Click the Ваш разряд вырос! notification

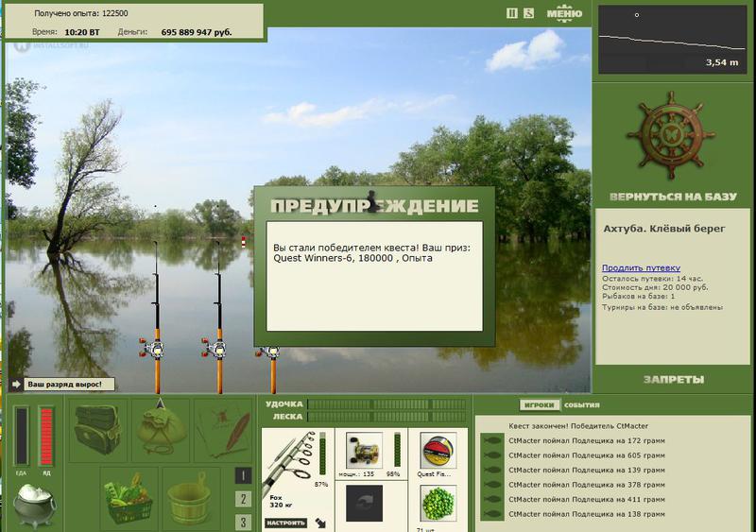69,385
